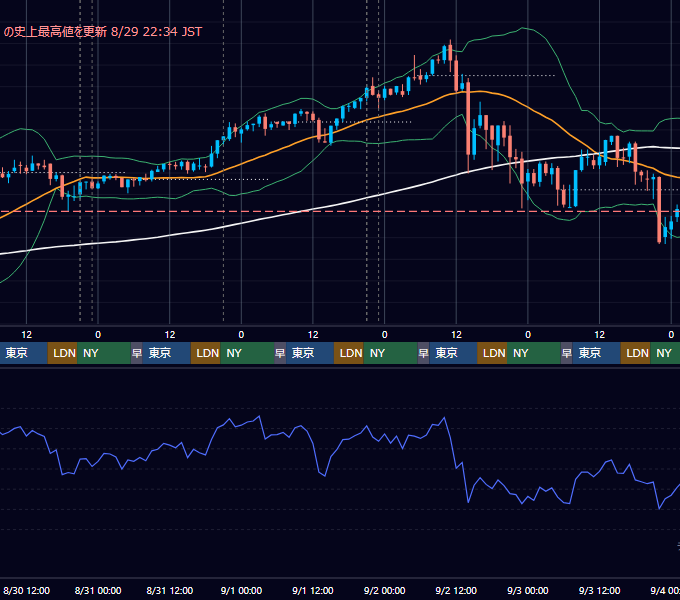Click the pane divider between the price and oscillator panes

pos(340,367)
